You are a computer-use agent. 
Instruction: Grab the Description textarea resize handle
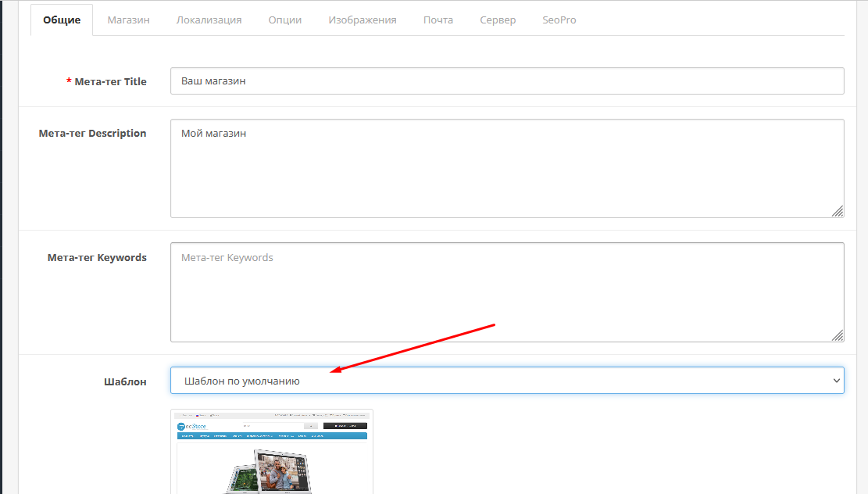point(838,211)
